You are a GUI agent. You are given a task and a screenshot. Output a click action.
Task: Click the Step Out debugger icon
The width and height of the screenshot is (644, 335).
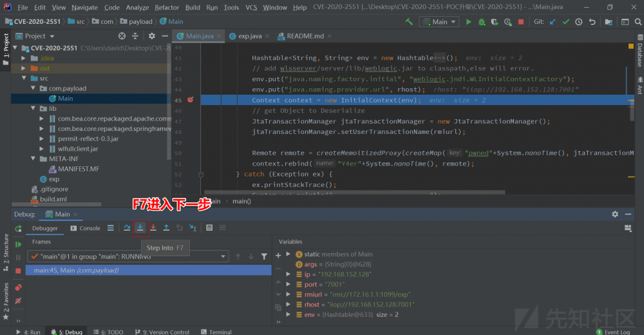point(166,227)
